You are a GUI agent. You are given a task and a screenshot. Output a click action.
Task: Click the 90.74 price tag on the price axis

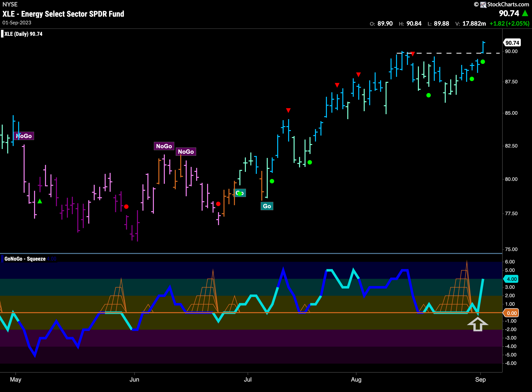point(512,43)
